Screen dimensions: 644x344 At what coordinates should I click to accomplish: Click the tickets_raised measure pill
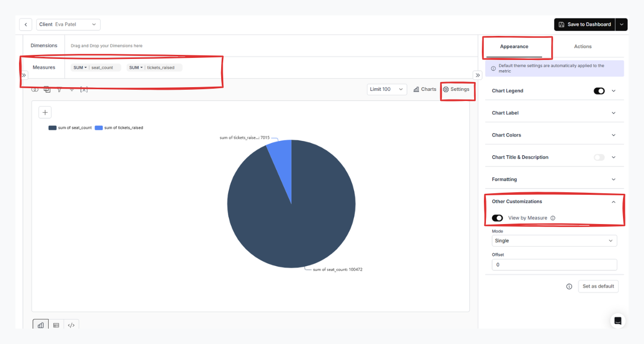pos(154,68)
